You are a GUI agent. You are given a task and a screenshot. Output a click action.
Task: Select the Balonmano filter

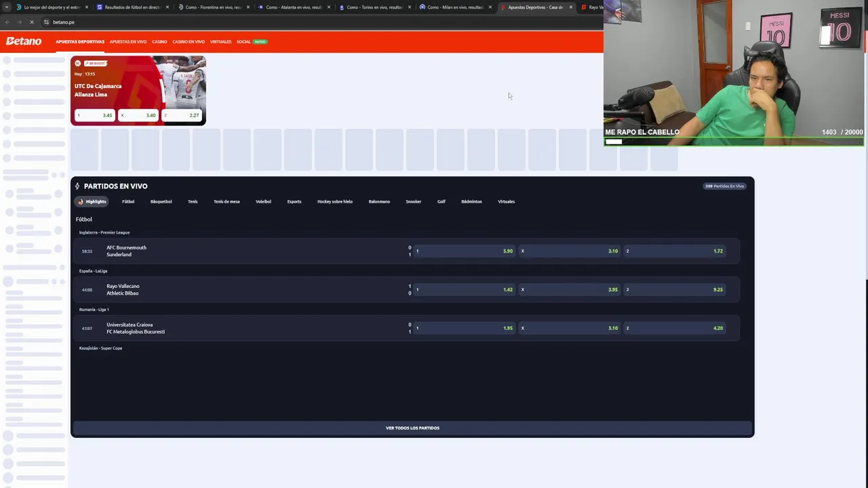(379, 201)
